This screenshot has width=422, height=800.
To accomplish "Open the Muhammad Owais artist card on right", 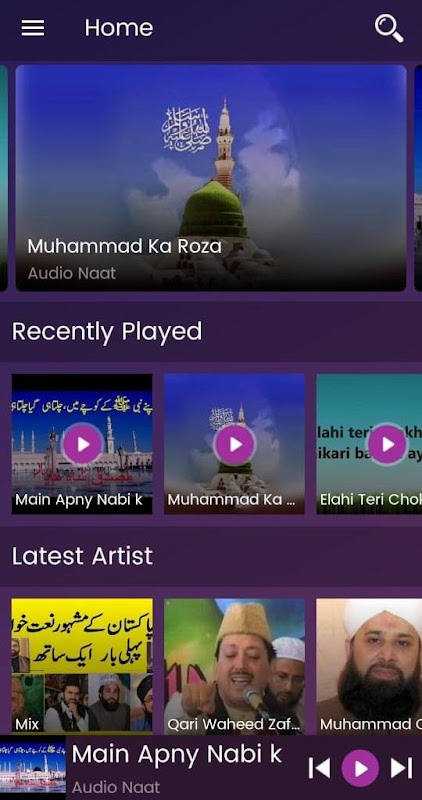I will click(x=369, y=666).
